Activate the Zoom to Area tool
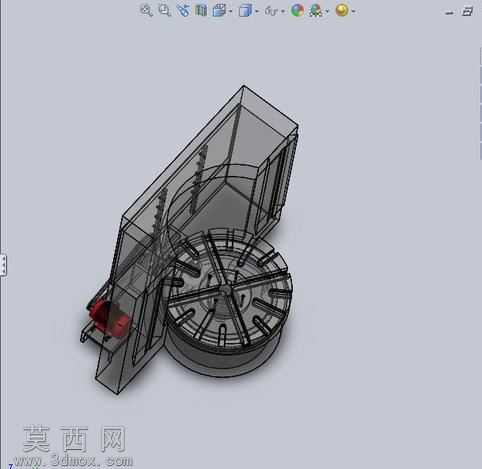This screenshot has width=482, height=469. [x=164, y=10]
